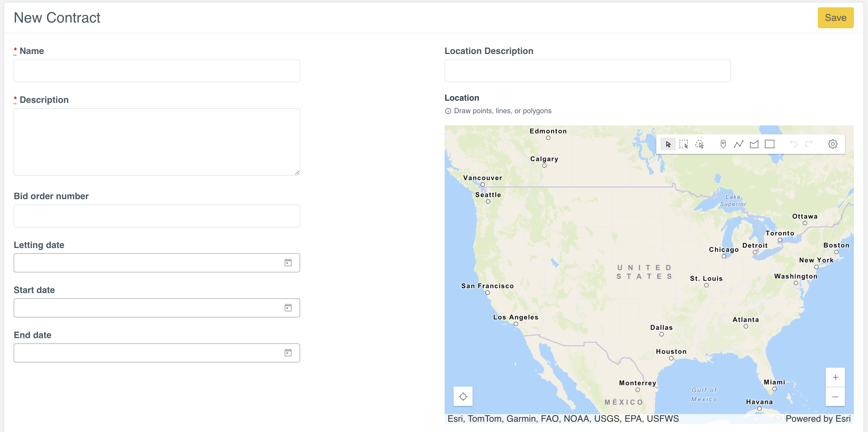Click into the End date field
This screenshot has height=432, width=868.
pos(157,353)
